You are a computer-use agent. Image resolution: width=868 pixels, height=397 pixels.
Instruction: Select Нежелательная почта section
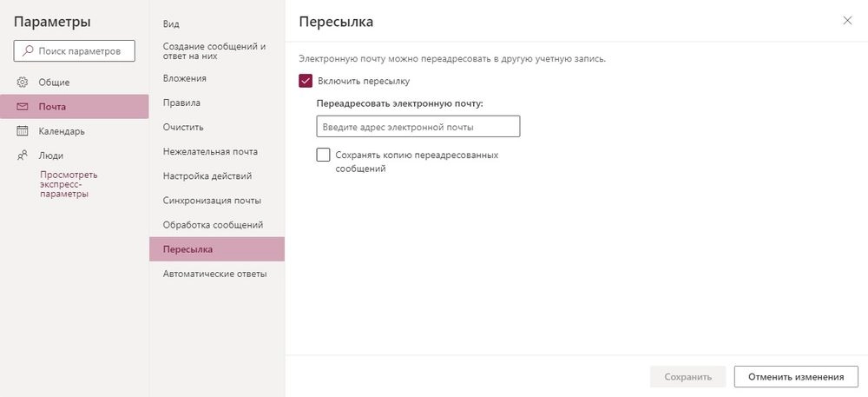(210, 151)
